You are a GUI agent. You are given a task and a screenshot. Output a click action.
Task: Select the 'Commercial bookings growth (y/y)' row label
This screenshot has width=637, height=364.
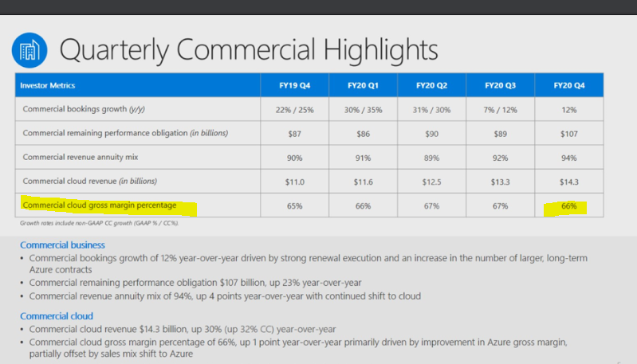click(x=84, y=109)
